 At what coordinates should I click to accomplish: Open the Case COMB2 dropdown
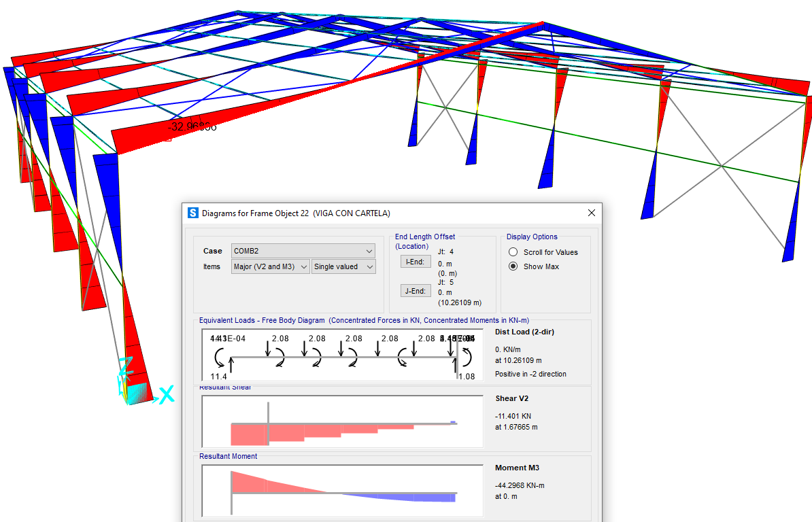[303, 251]
